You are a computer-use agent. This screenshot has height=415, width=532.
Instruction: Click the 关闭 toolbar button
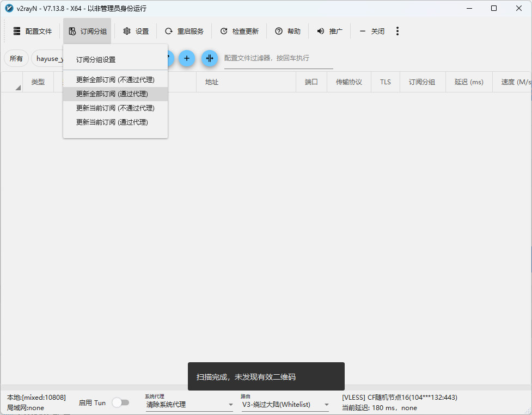click(x=372, y=32)
